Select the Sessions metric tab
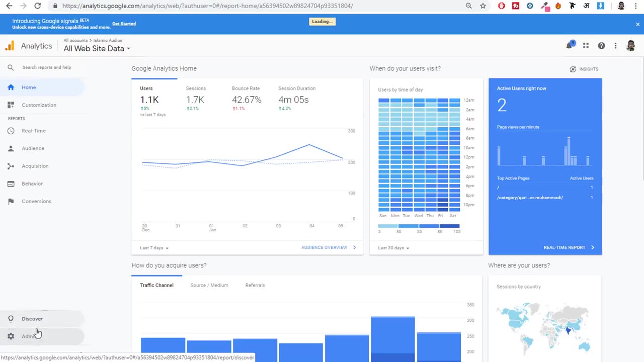Screen dimensions: 644x362 click(196, 99)
